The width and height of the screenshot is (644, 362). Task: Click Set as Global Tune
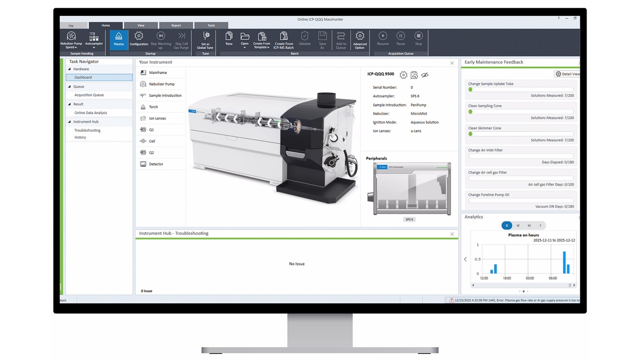tap(205, 40)
